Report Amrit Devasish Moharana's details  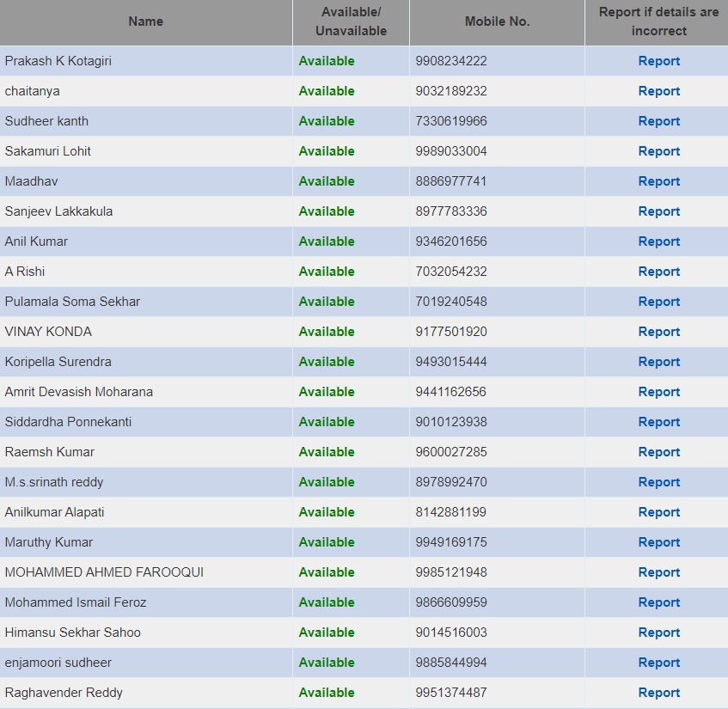tap(659, 392)
